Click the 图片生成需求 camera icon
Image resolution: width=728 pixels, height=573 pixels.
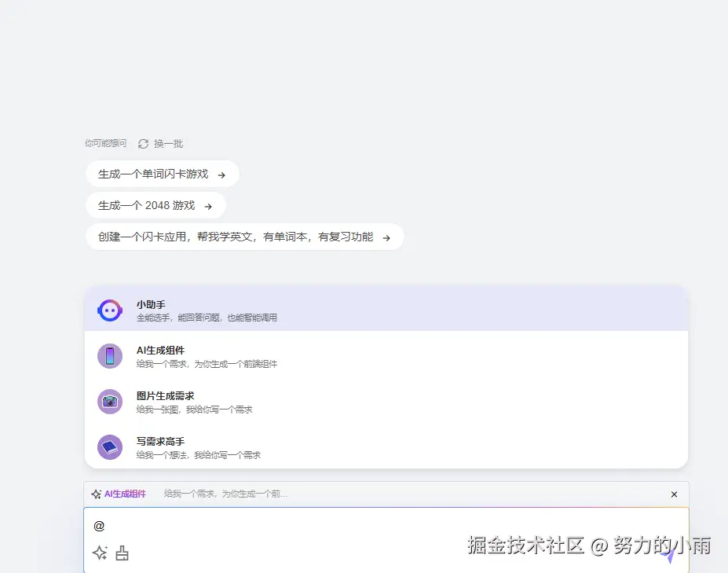tap(109, 401)
